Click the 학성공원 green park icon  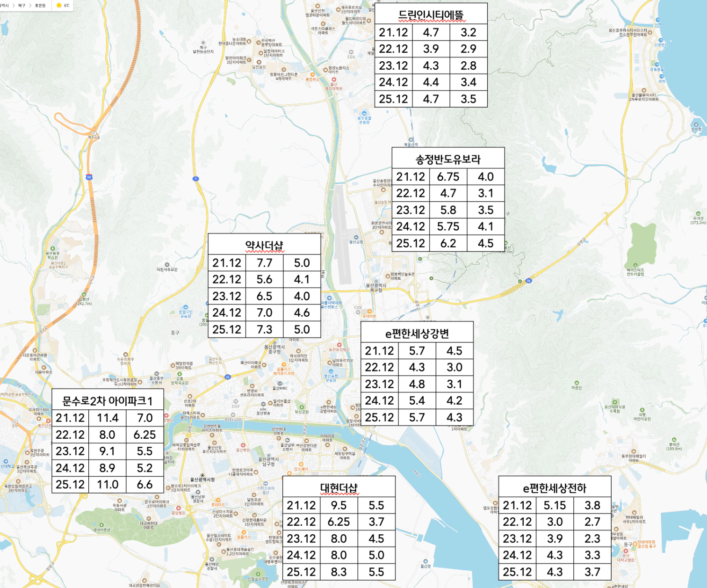[302, 407]
